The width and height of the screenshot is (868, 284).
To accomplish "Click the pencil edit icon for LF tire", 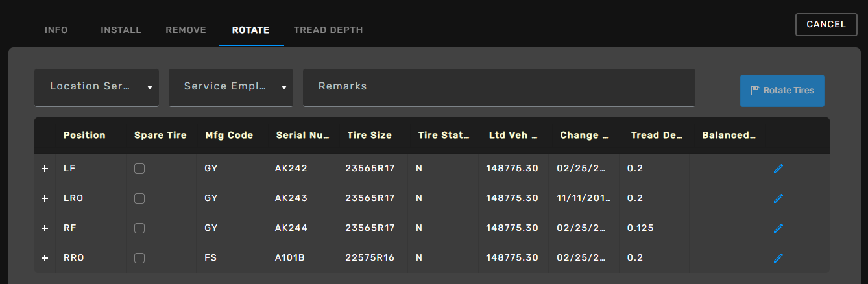I will [778, 169].
